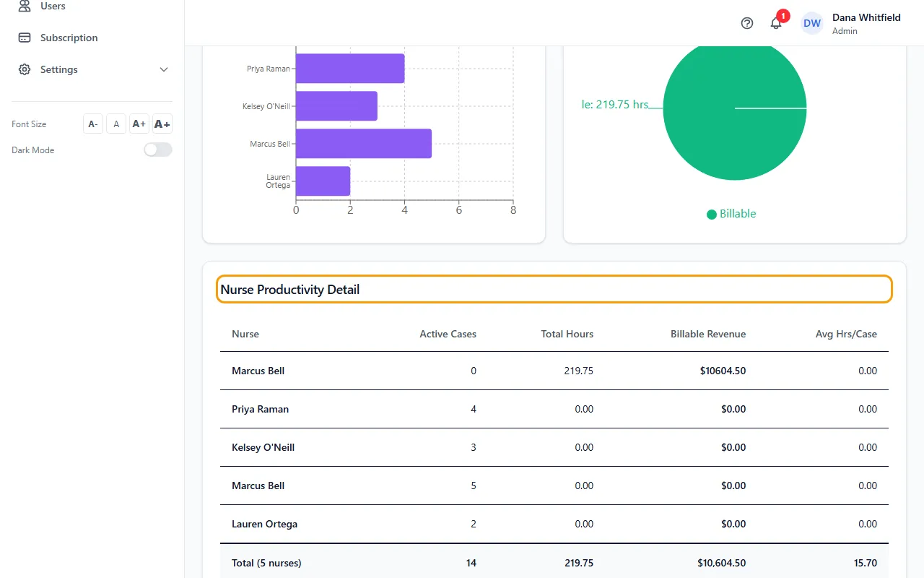
Task: Click the 15.70 average hours total
Action: [865, 563]
